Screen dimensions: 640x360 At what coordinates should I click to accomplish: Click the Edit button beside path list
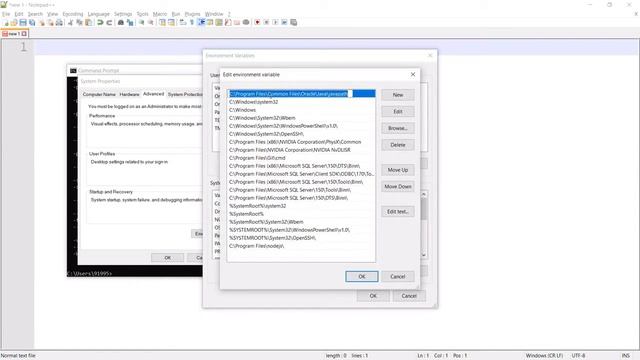[398, 111]
